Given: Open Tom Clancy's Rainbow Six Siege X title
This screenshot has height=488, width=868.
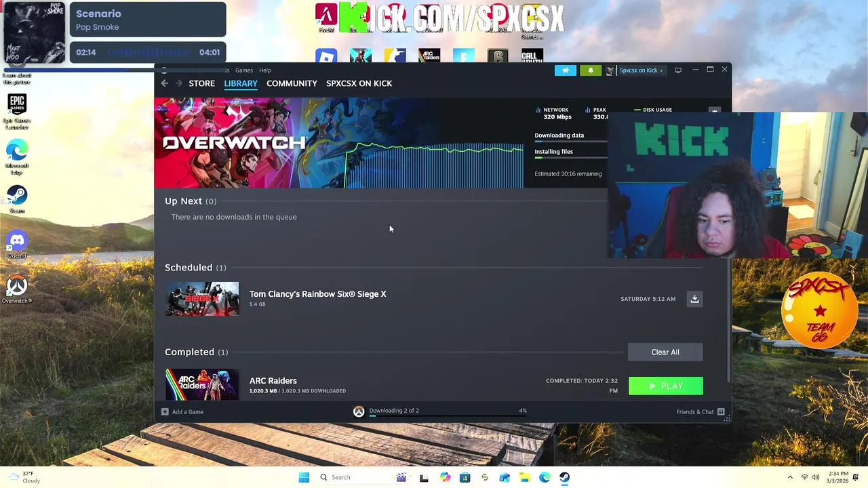Looking at the screenshot, I should coord(317,294).
